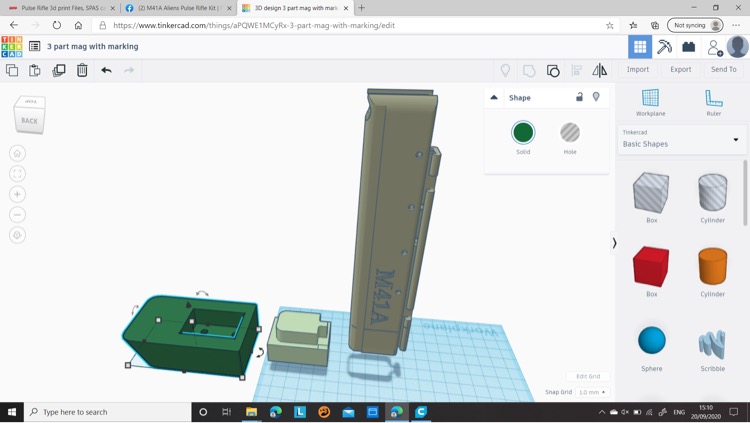Go to home view
The height and width of the screenshot is (423, 750).
[17, 154]
